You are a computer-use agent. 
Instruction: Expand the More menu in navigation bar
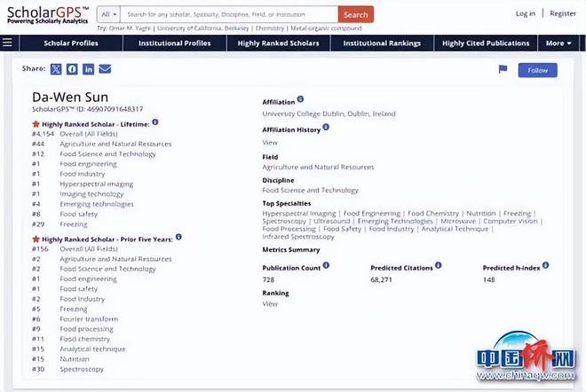[558, 43]
